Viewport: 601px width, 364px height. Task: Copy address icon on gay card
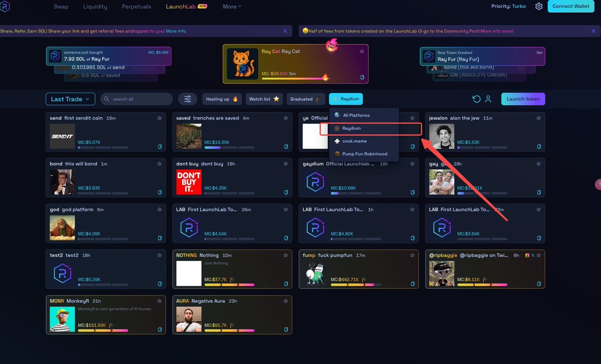(x=539, y=192)
